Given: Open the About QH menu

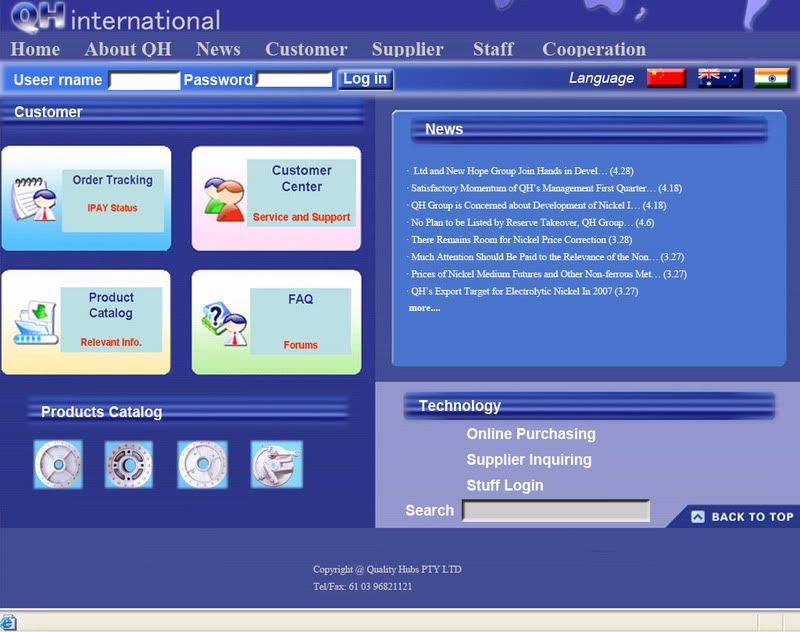Looking at the screenshot, I should pos(128,49).
